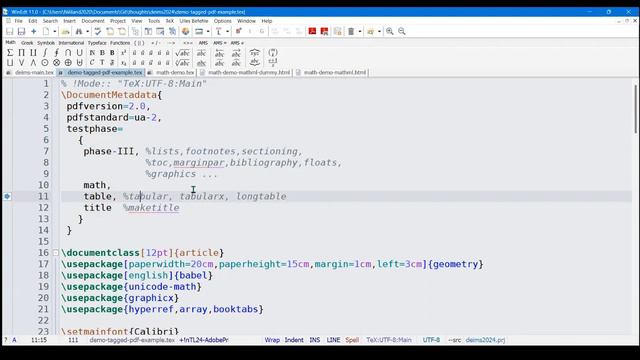640x360 pixels.
Task: Insert the Sigma sum symbol
Action: pos(10,53)
